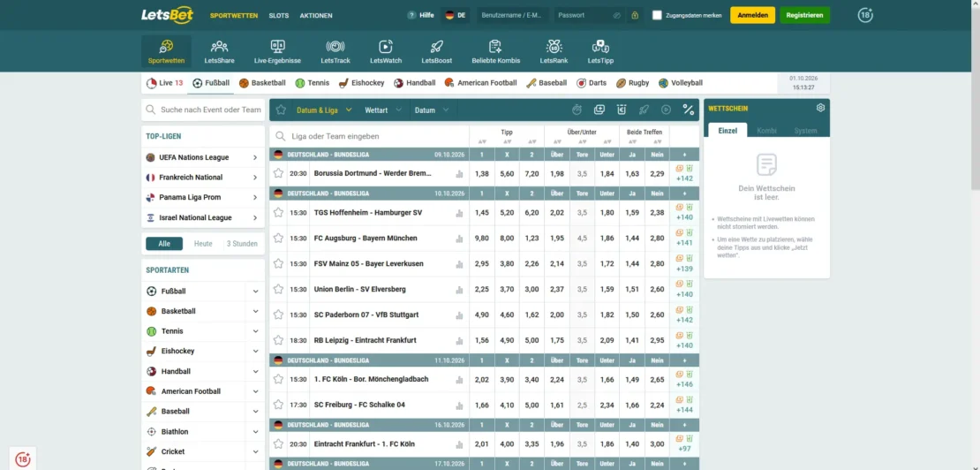Click the Registrieren button
This screenshot has width=980, height=470.
[804, 15]
